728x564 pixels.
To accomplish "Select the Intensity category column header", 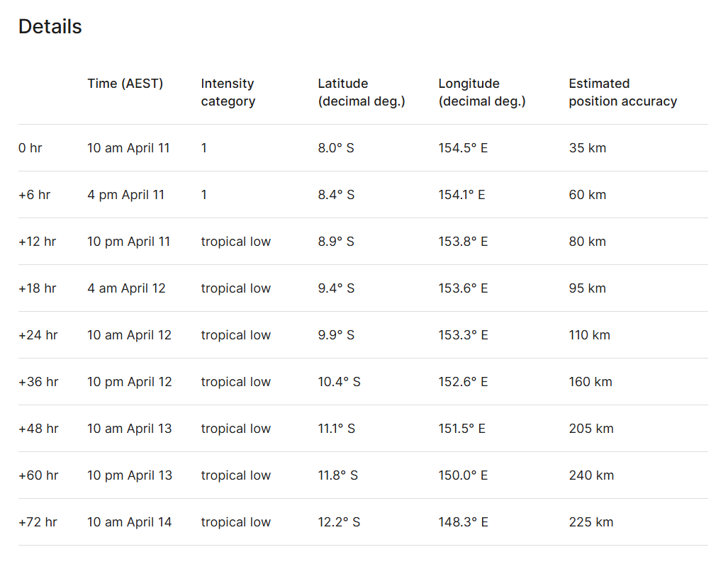I will tap(228, 92).
